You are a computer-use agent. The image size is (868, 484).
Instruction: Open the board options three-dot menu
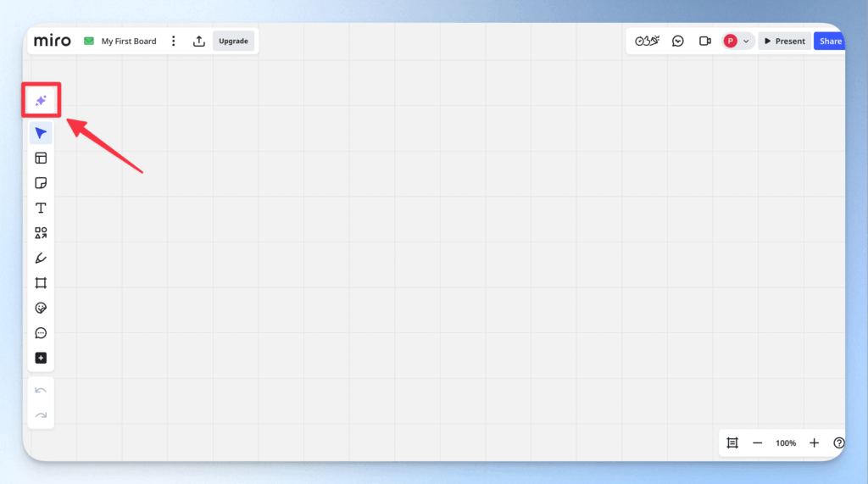pos(173,41)
